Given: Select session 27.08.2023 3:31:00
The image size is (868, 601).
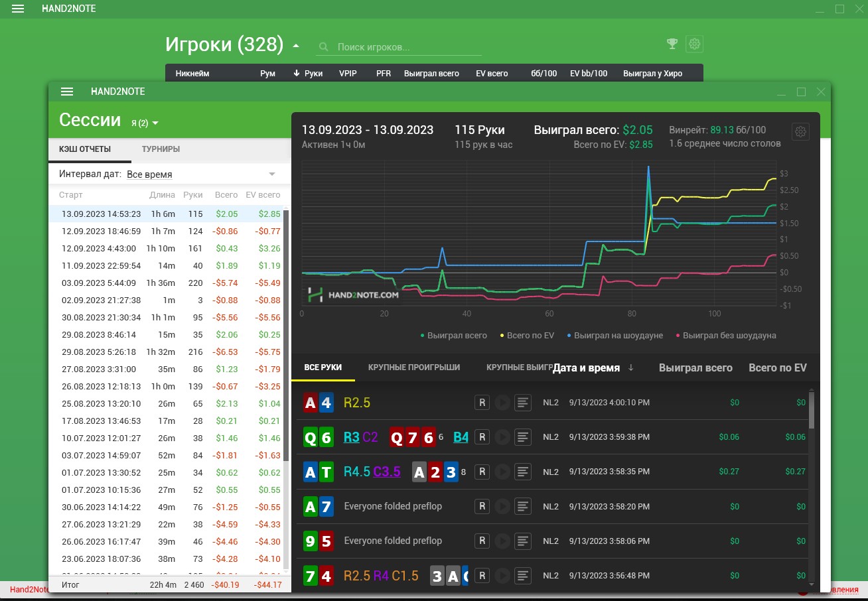Looking at the screenshot, I should (x=165, y=369).
